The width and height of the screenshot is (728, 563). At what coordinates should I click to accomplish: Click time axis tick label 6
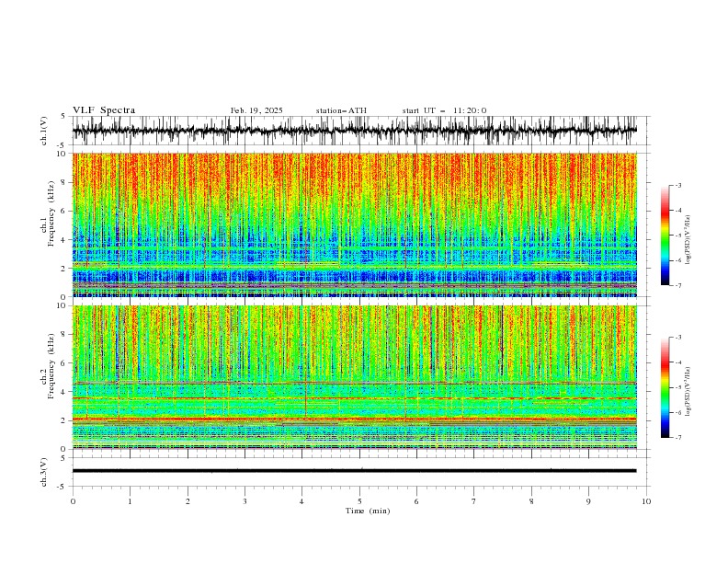click(x=417, y=501)
